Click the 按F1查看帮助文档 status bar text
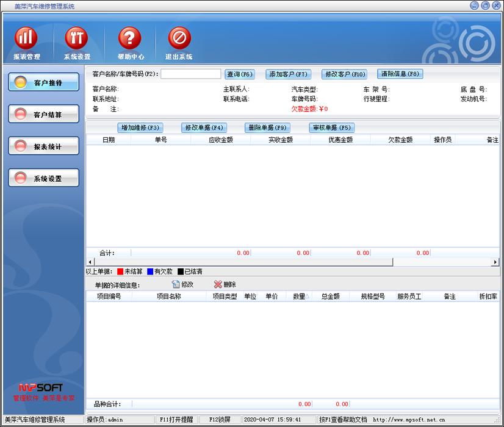 click(x=343, y=419)
